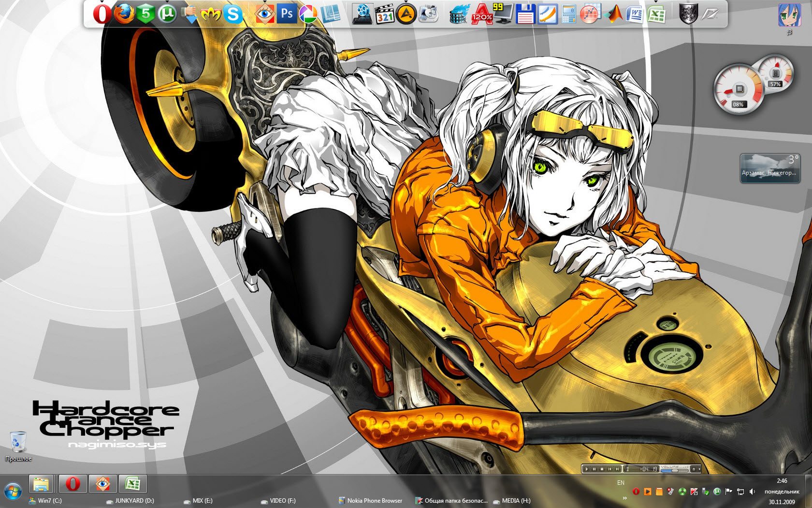Image resolution: width=812 pixels, height=508 pixels.
Task: Open the black shield dock icon
Action: [688, 14]
